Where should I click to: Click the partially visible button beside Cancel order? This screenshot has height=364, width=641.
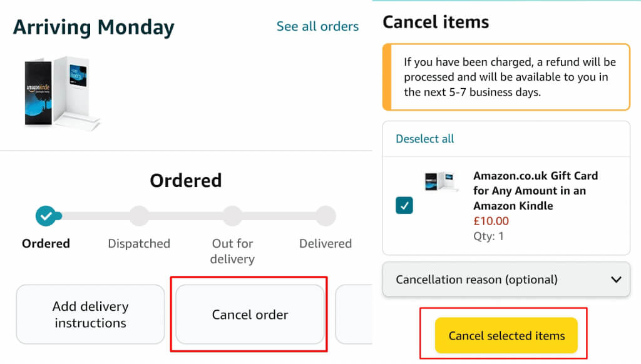pos(353,315)
